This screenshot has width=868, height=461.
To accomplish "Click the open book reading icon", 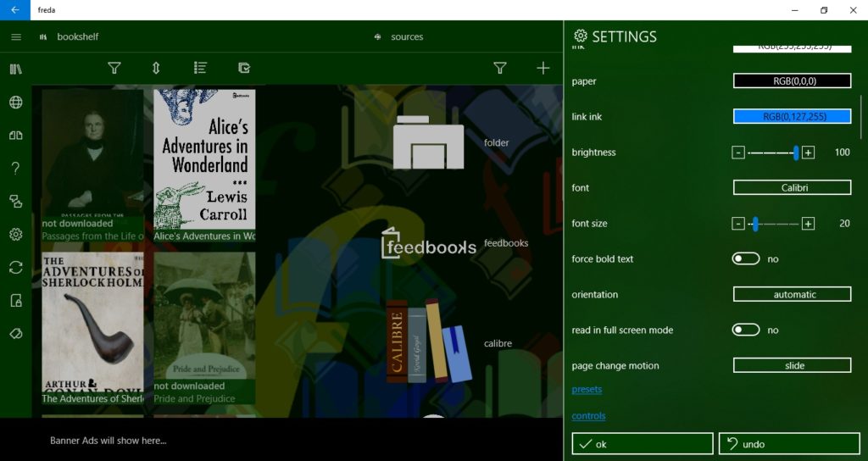I will click(16, 135).
